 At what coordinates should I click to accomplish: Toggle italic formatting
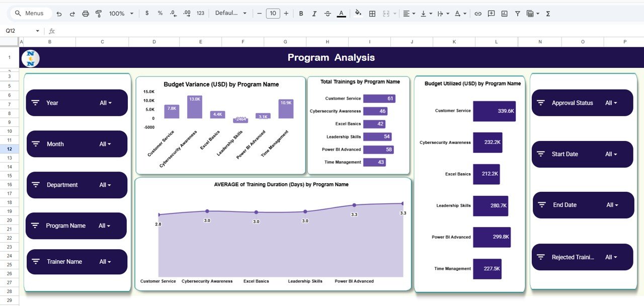(x=314, y=13)
